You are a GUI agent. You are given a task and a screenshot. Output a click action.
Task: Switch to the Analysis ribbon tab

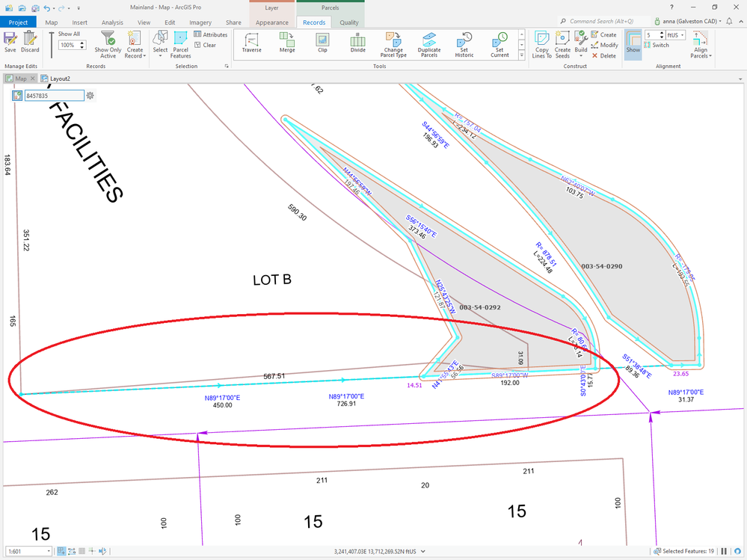(112, 22)
